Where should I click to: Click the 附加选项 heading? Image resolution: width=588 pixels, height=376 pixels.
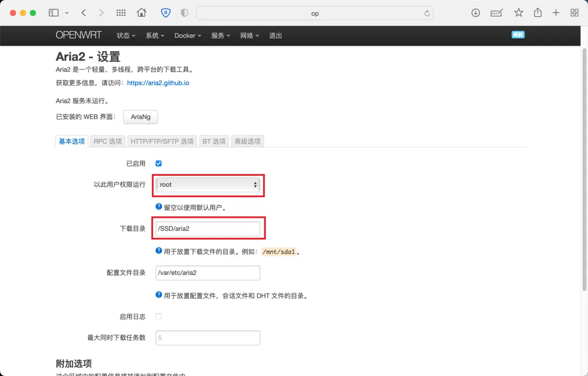click(x=73, y=364)
